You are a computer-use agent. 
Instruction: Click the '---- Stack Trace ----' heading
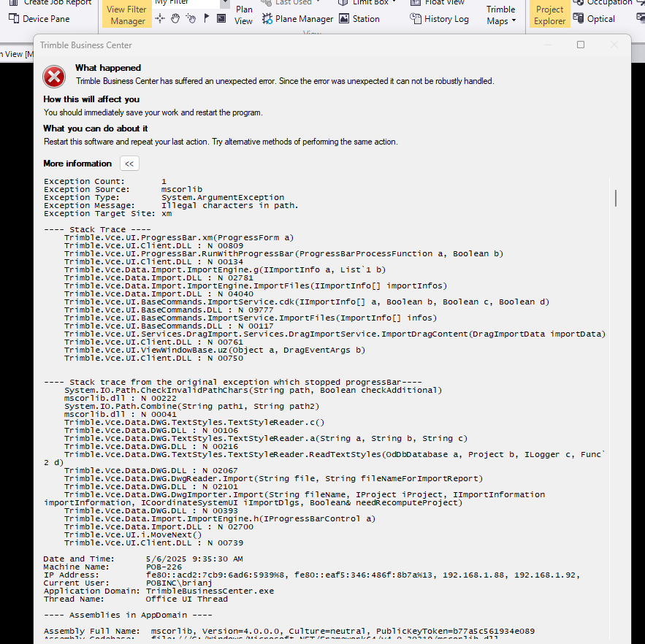(x=97, y=229)
